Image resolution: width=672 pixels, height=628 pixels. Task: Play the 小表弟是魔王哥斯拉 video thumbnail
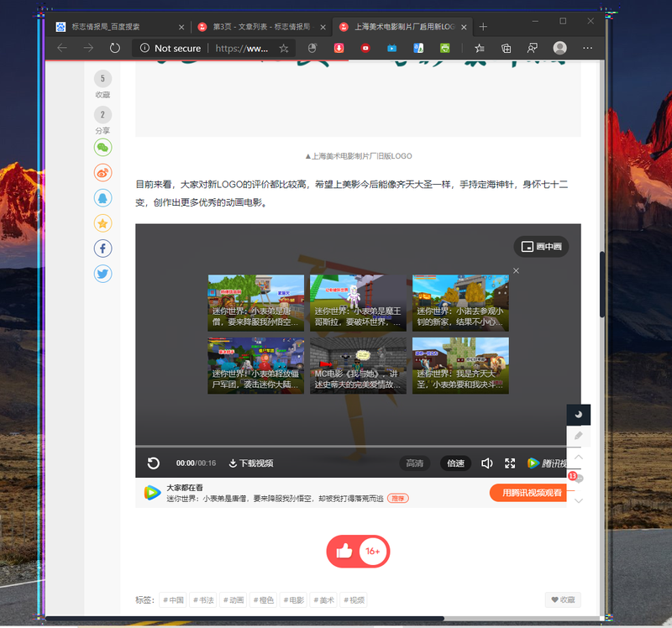click(359, 303)
